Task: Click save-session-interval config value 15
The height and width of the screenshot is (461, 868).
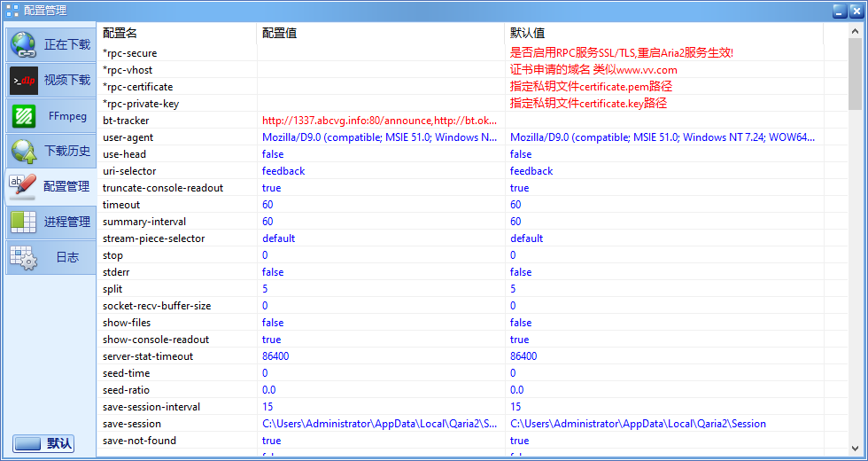Action: 267,407
